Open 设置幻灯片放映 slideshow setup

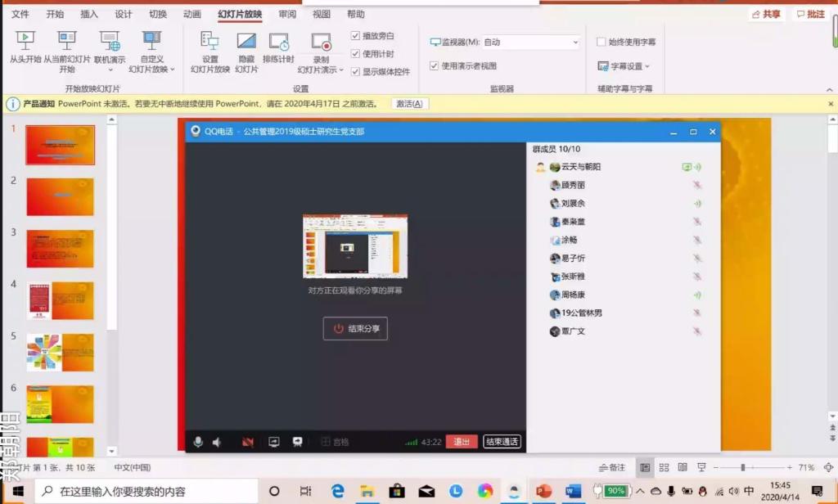pyautogui.click(x=210, y=52)
